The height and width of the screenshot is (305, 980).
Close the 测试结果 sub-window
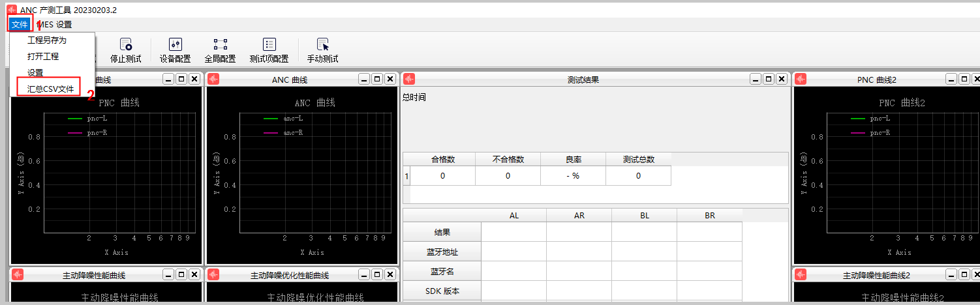pos(782,79)
